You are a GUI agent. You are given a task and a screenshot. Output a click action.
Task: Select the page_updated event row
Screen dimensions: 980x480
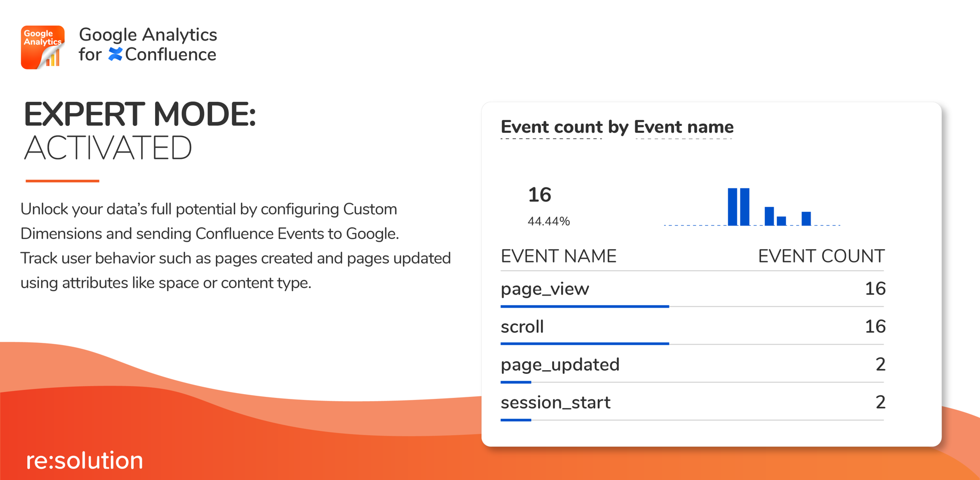pos(692,365)
